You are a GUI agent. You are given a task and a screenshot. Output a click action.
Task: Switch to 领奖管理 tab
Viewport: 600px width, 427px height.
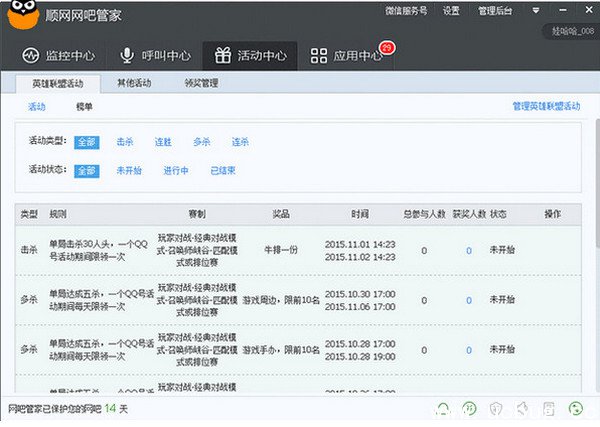[x=203, y=84]
